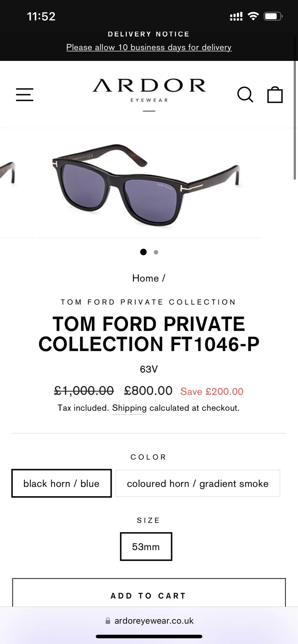Tap the search magnifier icon
This screenshot has width=298, height=644.
point(245,94)
